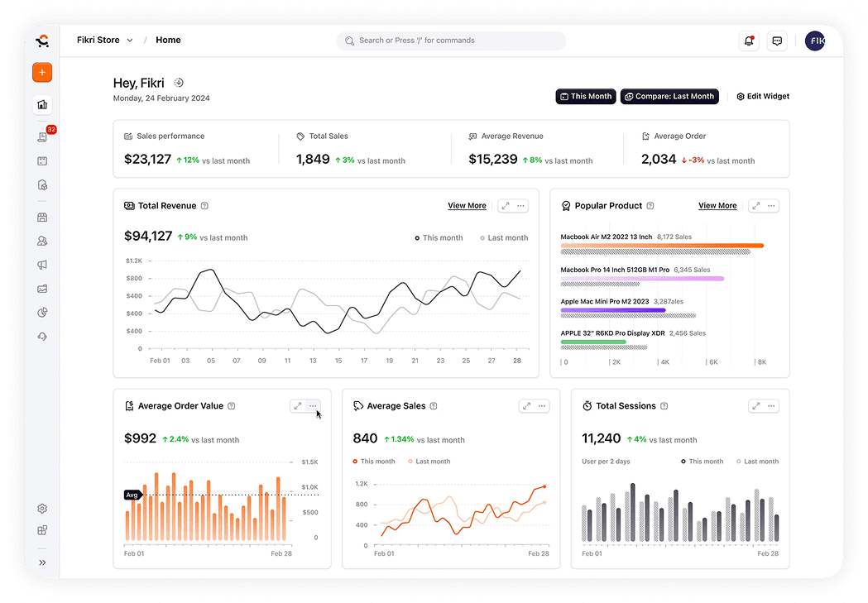Image resolution: width=868 pixels, height=603 pixels.
Task: Click the 'Edit Widget' button
Action: 762,96
